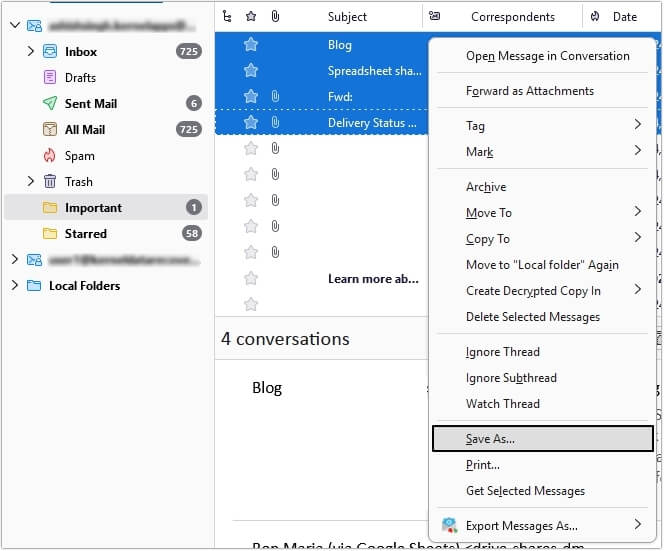Sort by the Subject column header
This screenshot has height=551, width=664.
tap(347, 17)
